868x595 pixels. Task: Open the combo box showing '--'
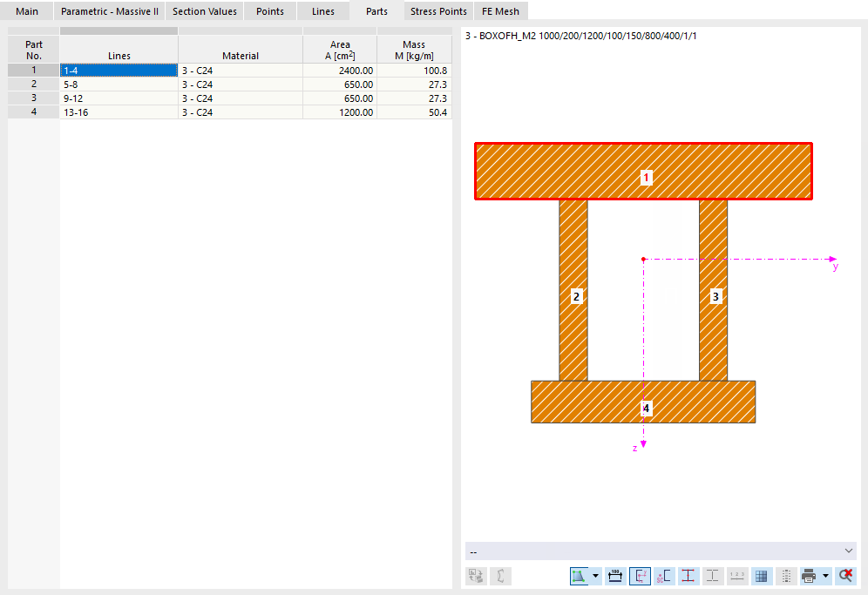click(661, 551)
